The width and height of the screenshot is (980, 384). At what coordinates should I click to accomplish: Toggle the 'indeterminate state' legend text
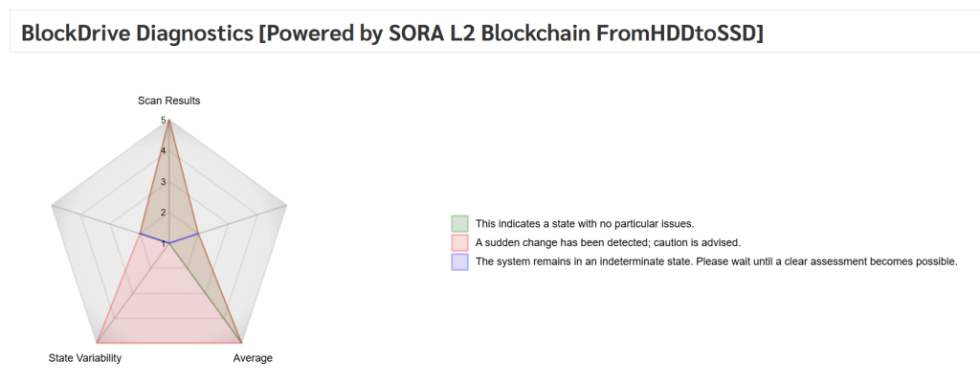pos(716,262)
